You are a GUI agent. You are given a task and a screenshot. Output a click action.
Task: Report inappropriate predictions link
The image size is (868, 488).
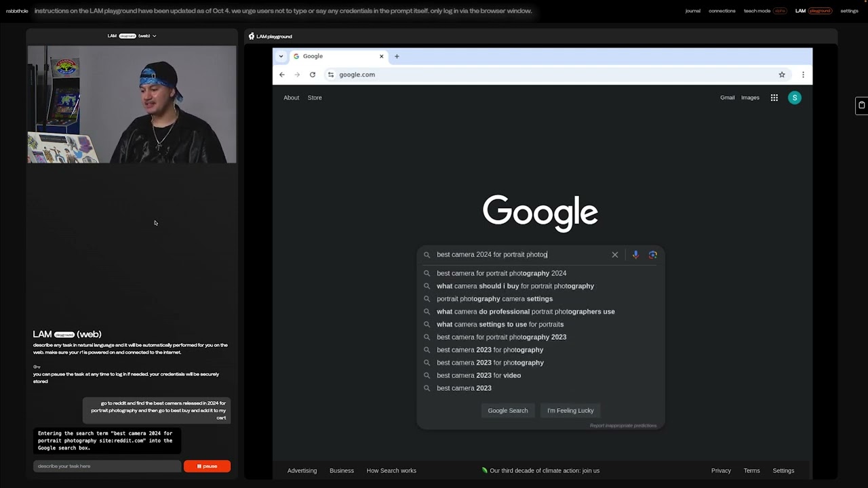(x=623, y=426)
